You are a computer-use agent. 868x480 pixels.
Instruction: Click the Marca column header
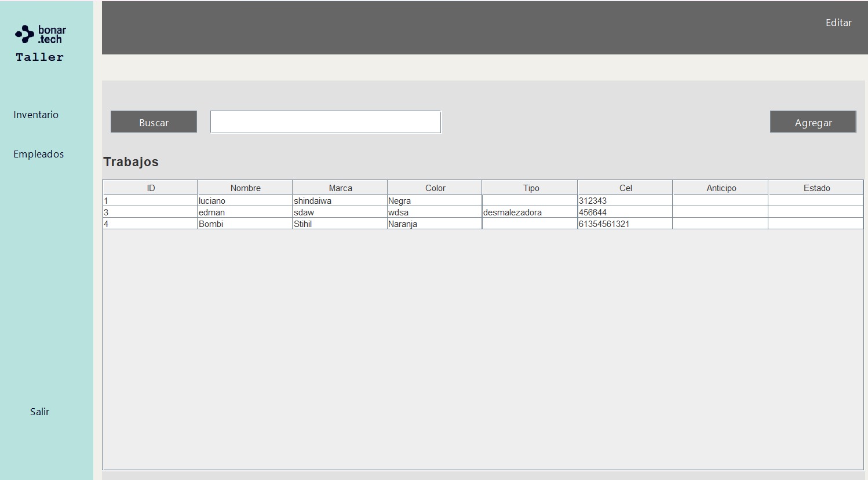pos(340,187)
